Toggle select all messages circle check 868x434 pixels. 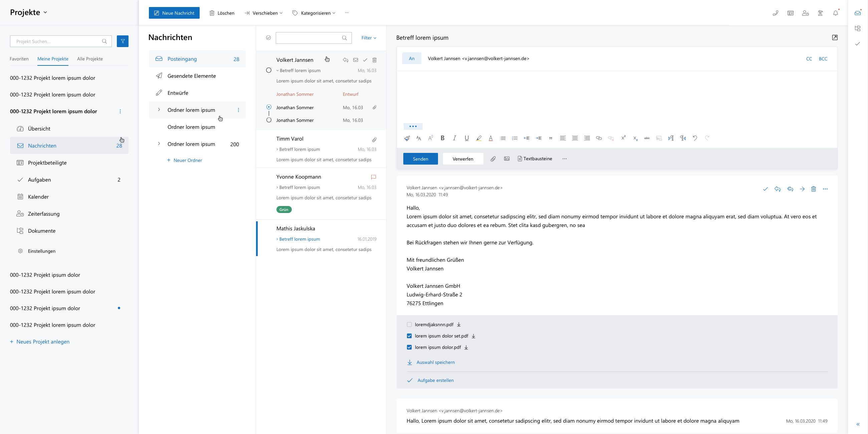pos(268,38)
